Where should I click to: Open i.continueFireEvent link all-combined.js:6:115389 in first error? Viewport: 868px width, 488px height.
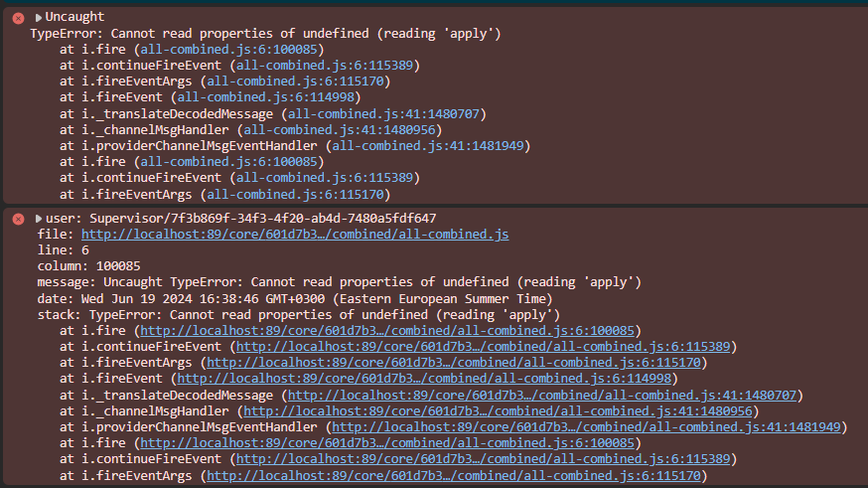point(325,66)
